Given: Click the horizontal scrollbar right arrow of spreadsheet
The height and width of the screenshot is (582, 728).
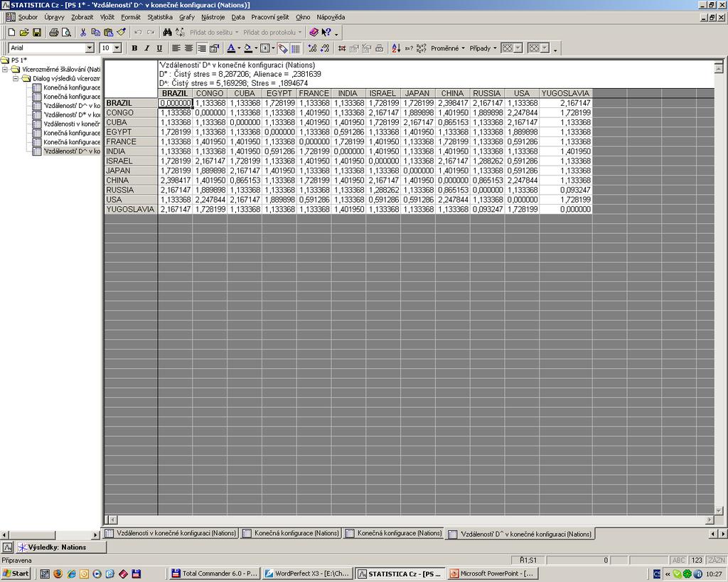Looking at the screenshot, I should (x=710, y=519).
